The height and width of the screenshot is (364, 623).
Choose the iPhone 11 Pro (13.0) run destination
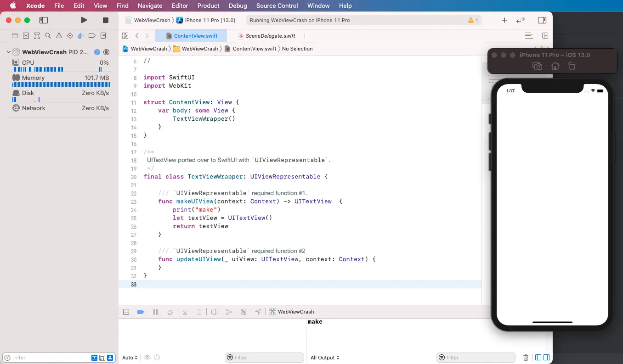tap(206, 20)
